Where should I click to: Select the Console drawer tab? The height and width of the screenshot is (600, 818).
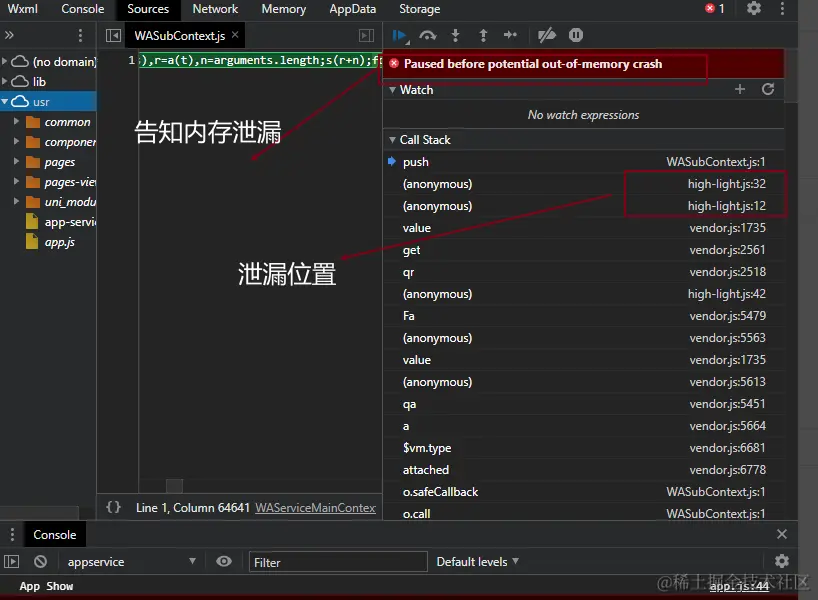[55, 535]
